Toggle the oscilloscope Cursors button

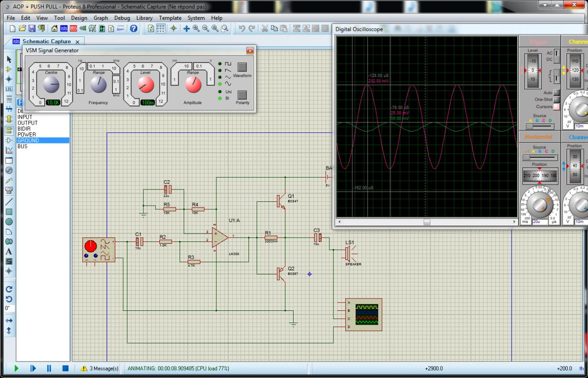557,107
